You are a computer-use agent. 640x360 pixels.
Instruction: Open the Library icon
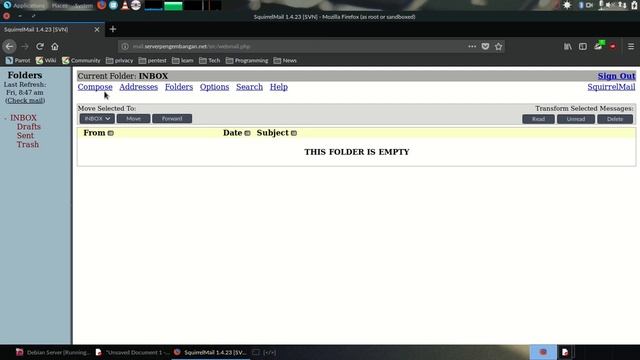click(x=568, y=47)
